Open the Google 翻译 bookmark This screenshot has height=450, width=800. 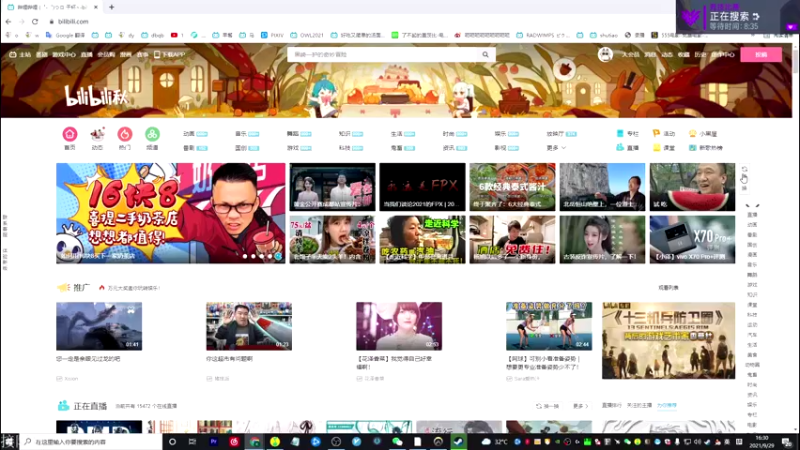pos(65,35)
